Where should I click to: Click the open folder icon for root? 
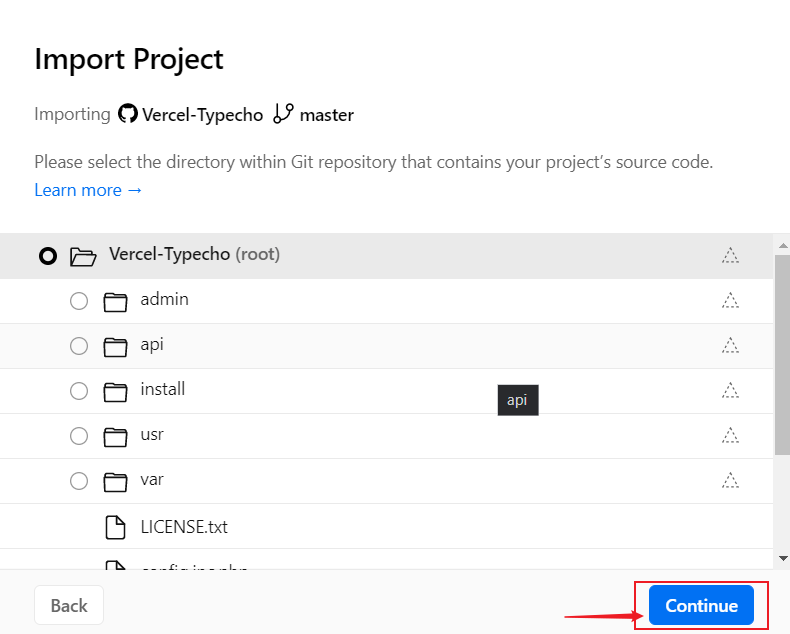(83, 256)
